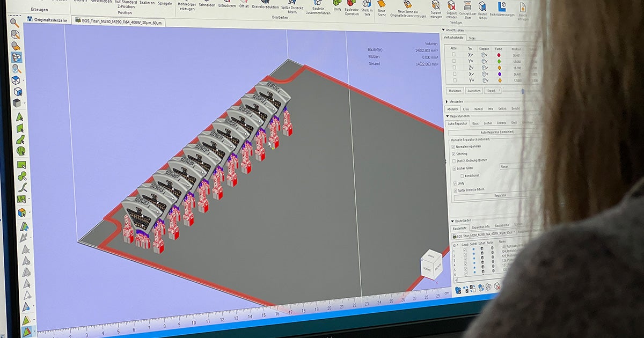Image resolution: width=644 pixels, height=338 pixels.
Task: Collapse the Reparaturseiten panel section
Action: tap(448, 116)
